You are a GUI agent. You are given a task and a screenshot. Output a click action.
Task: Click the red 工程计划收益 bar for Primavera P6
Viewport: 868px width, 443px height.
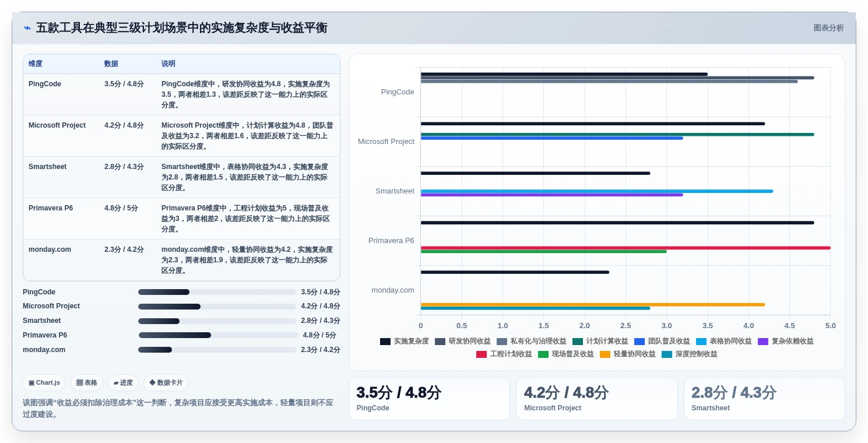point(625,248)
